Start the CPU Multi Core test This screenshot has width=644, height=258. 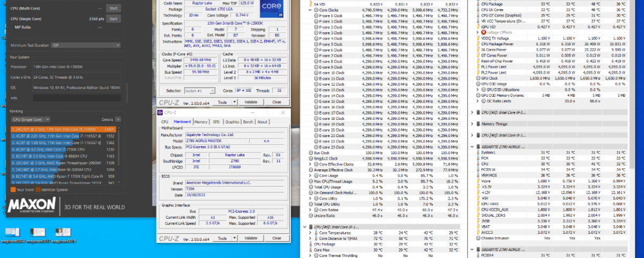(x=113, y=9)
